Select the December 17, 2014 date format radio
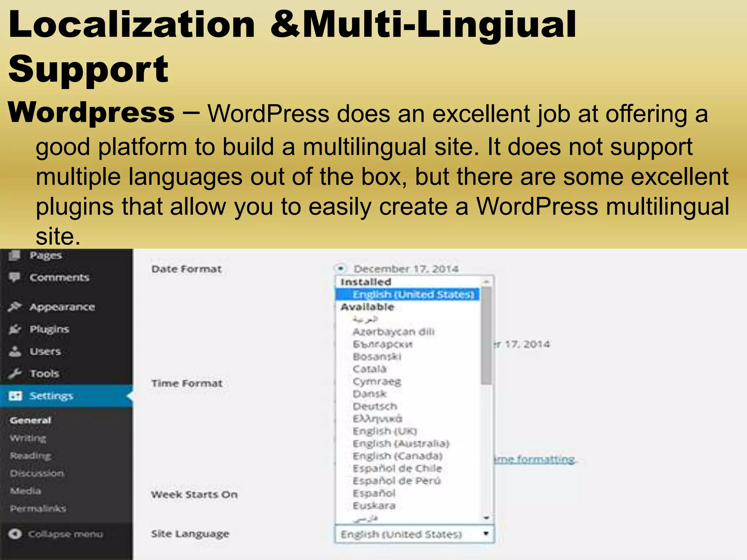Screen dimensions: 747x560 pyautogui.click(x=341, y=269)
